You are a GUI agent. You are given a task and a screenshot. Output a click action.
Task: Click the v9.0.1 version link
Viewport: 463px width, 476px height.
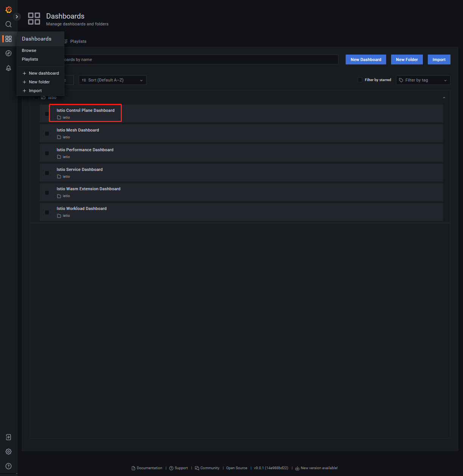[x=271, y=468]
